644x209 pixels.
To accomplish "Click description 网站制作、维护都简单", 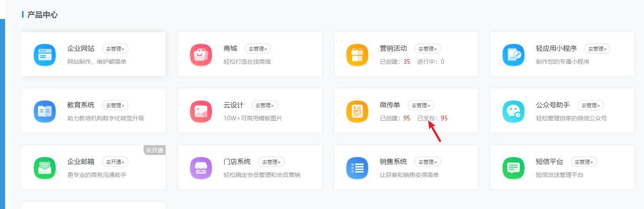I will coord(97,62).
